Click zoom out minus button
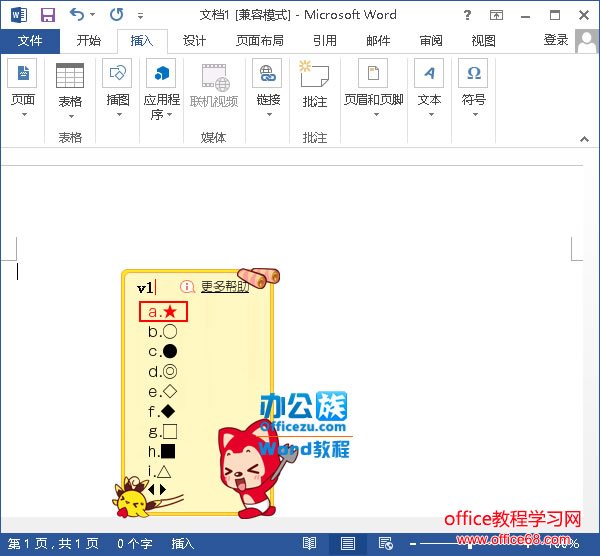600x556 pixels. [x=413, y=543]
